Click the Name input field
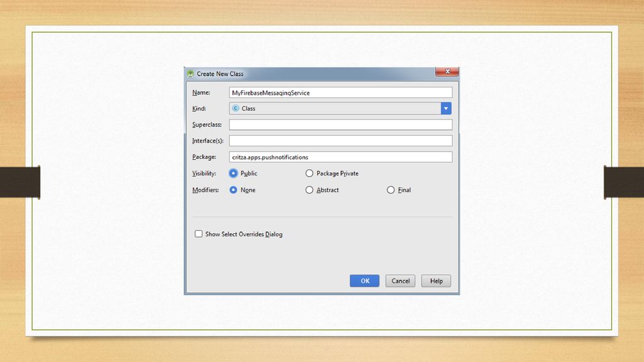Image resolution: width=644 pixels, height=362 pixels. pos(340,93)
